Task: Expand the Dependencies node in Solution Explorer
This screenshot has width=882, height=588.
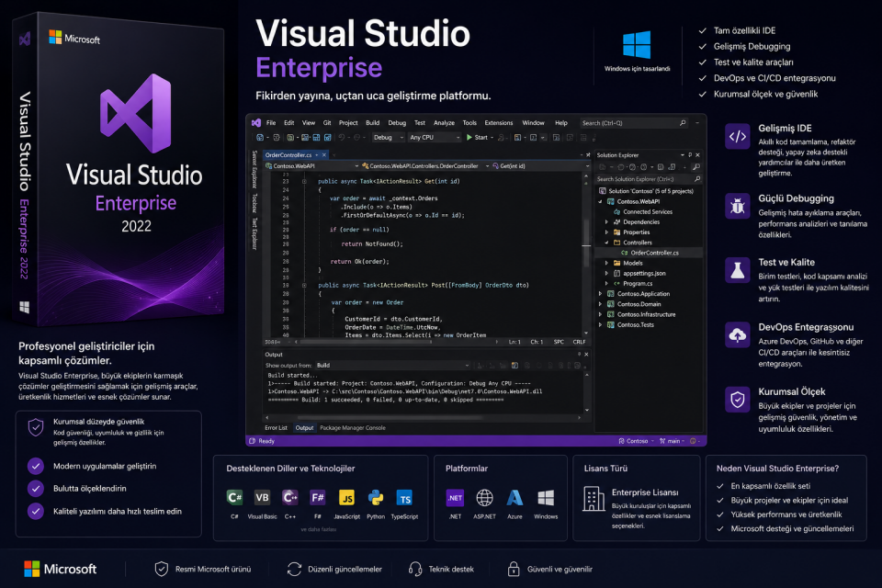Action: (x=606, y=222)
